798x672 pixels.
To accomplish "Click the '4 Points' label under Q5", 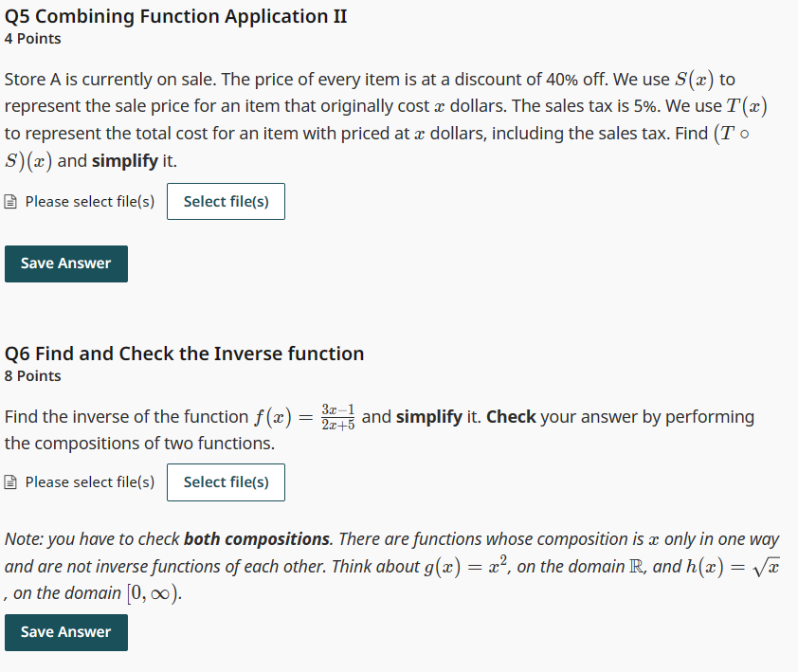I will click(x=32, y=38).
